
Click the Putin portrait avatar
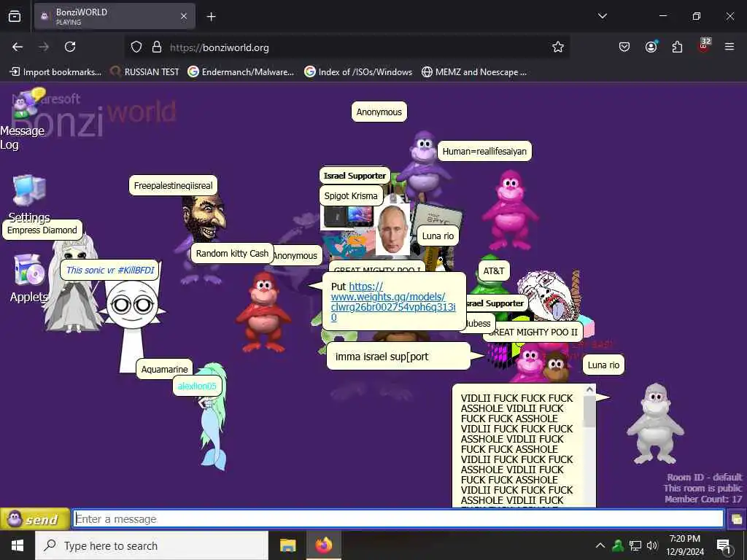(392, 230)
